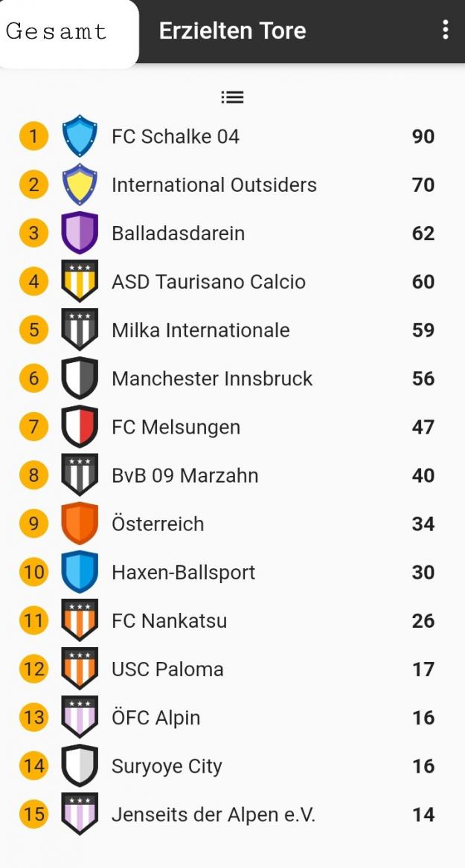This screenshot has height=868, width=465.
Task: Click FC Schalke 04 blue shield crest
Action: (80, 136)
